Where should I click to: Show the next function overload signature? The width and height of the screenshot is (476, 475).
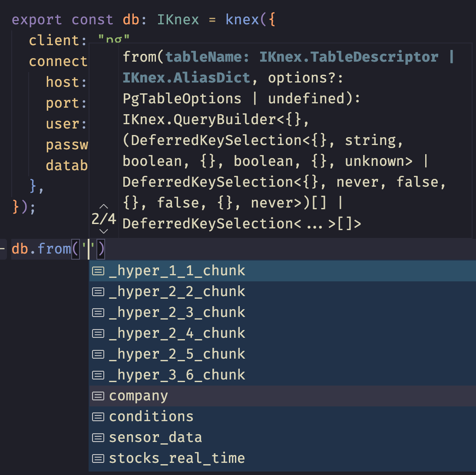(x=103, y=231)
